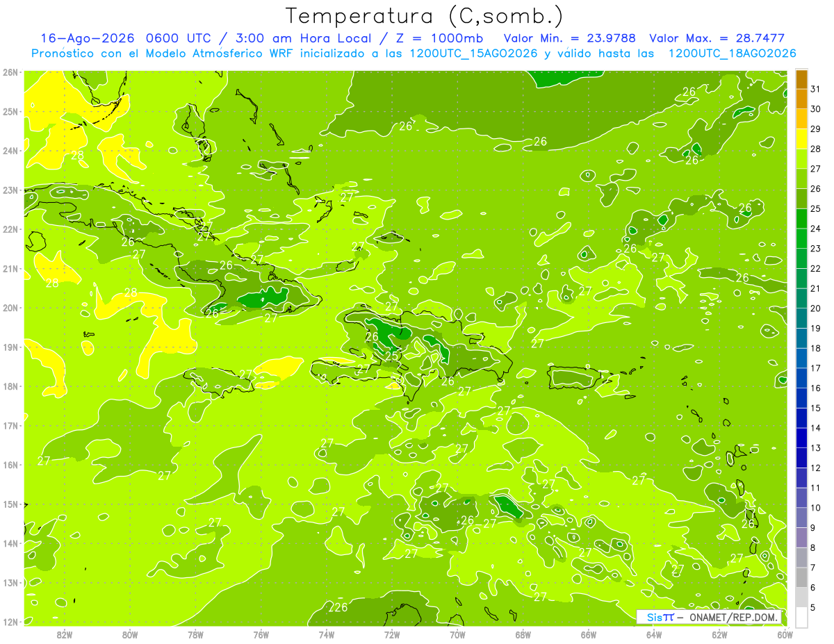Screen dimensions: 834x644
Task: Click the "72W" longitude axis label
Action: point(392,634)
